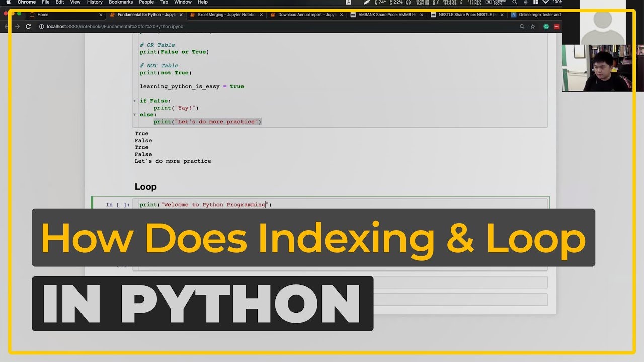Image resolution: width=644 pixels, height=362 pixels.
Task: Open Spotlight search in macOS menu bar
Action: pos(514,2)
